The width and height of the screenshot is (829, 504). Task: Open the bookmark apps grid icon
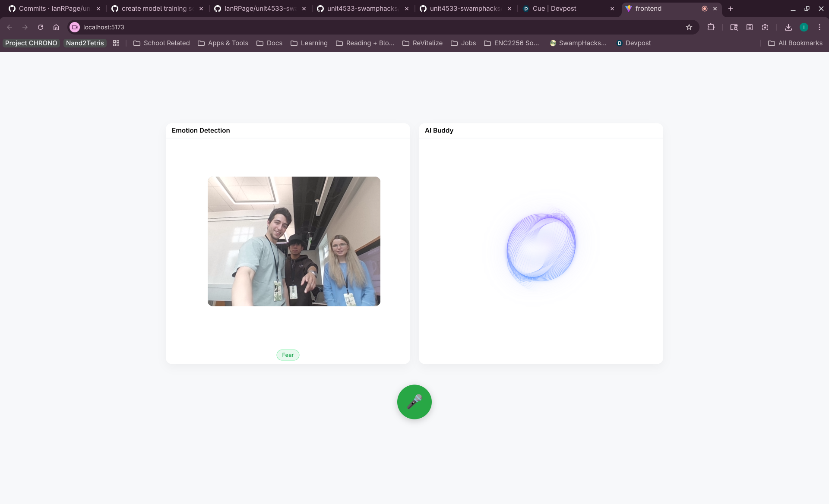[x=116, y=43]
